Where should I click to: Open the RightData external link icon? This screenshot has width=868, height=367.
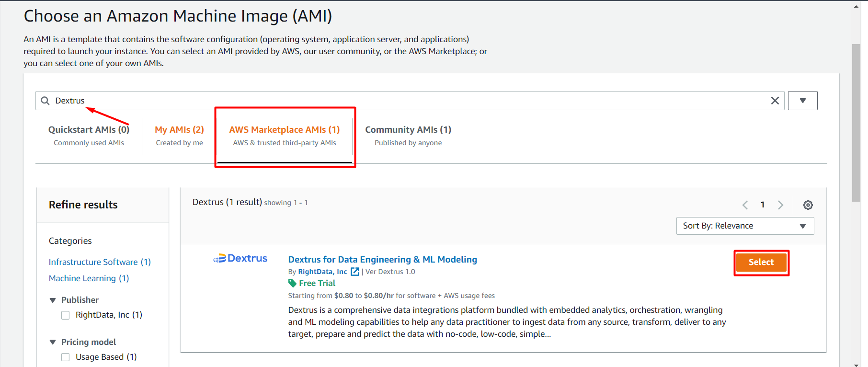pos(355,272)
